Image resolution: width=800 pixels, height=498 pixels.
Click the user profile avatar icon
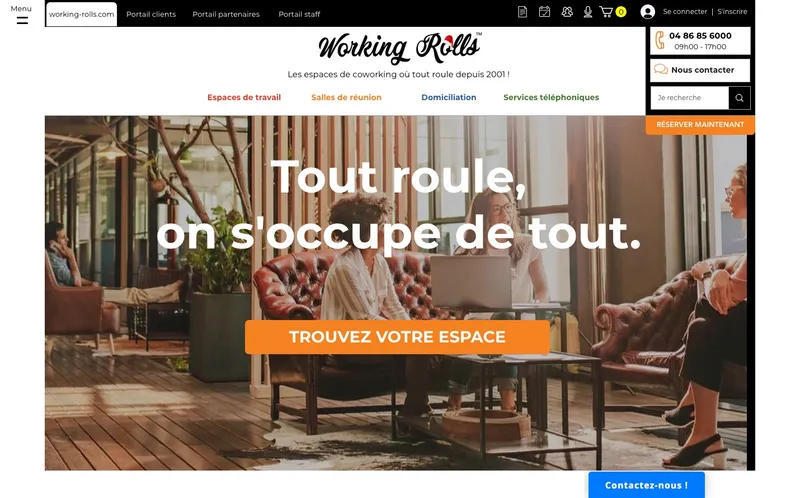coord(647,12)
